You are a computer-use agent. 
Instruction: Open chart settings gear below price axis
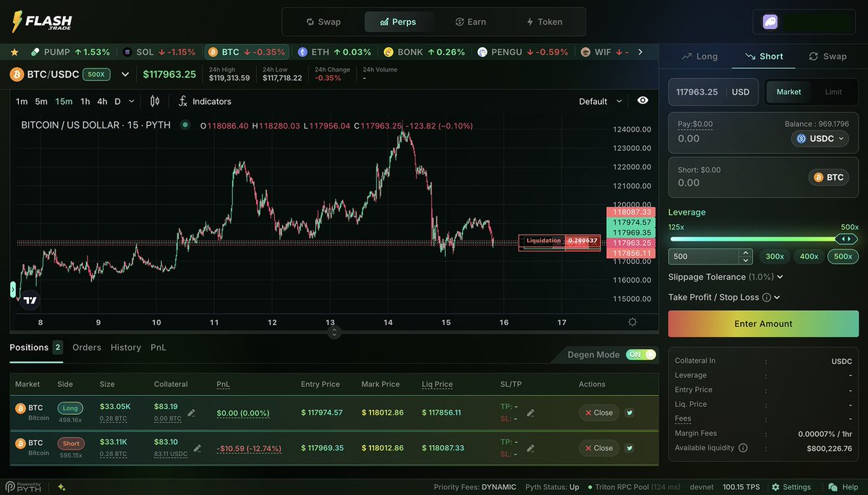point(633,322)
